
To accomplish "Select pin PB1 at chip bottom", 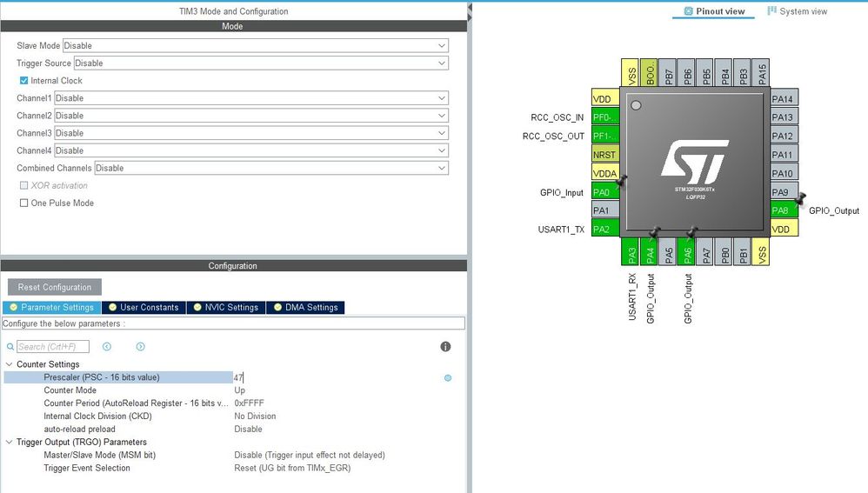I will [x=743, y=252].
